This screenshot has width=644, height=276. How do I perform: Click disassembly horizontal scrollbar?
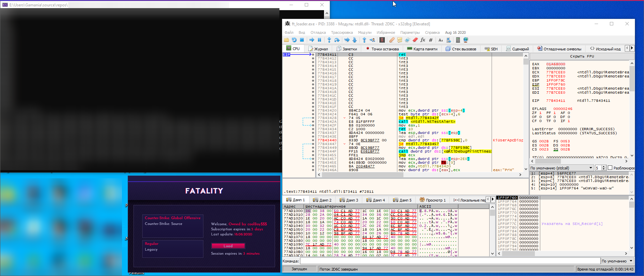419,175
